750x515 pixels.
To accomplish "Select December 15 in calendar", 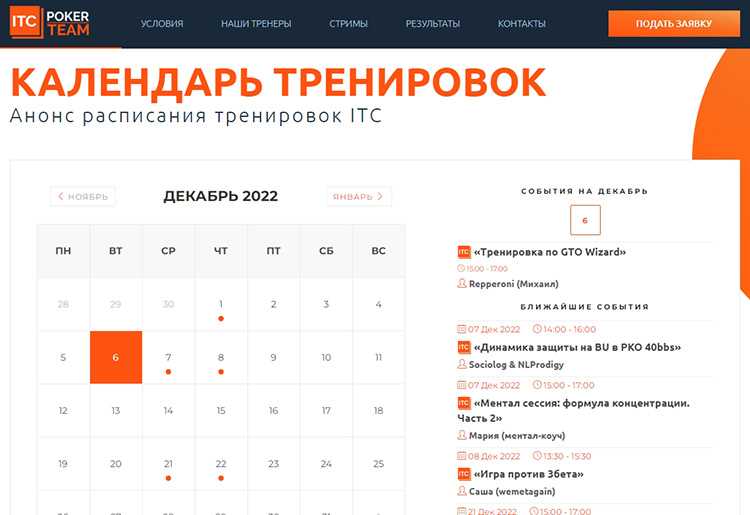I will click(x=221, y=410).
